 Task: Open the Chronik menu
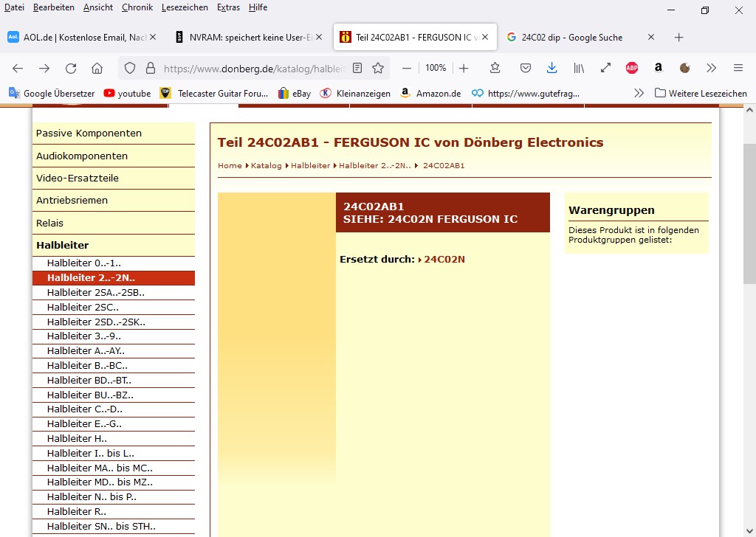pyautogui.click(x=137, y=7)
